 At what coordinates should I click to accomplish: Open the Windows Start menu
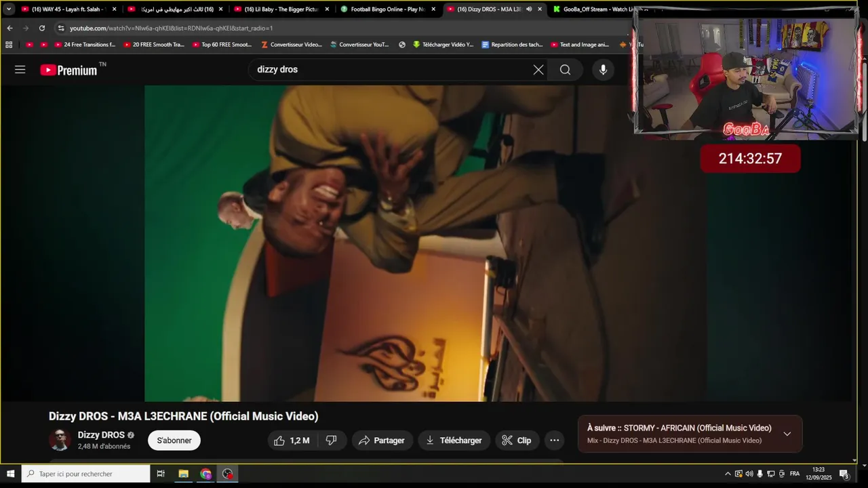[10, 474]
